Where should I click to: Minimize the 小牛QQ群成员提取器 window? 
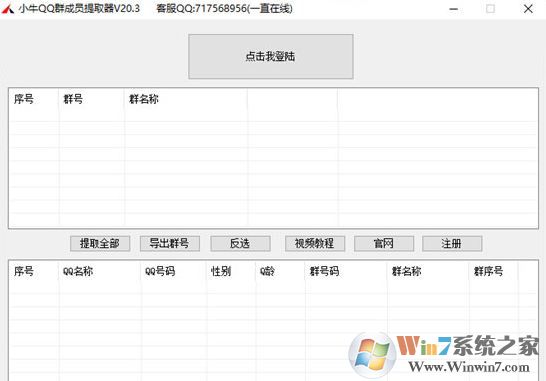point(454,9)
